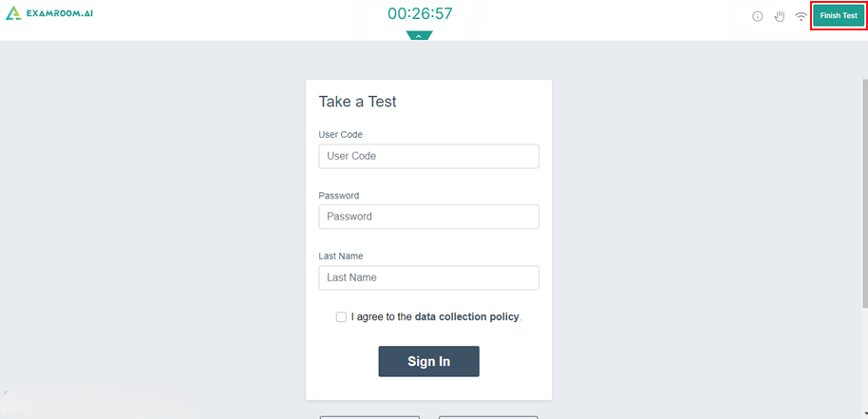868x419 pixels.
Task: Open the info icon in the header
Action: pos(758,16)
